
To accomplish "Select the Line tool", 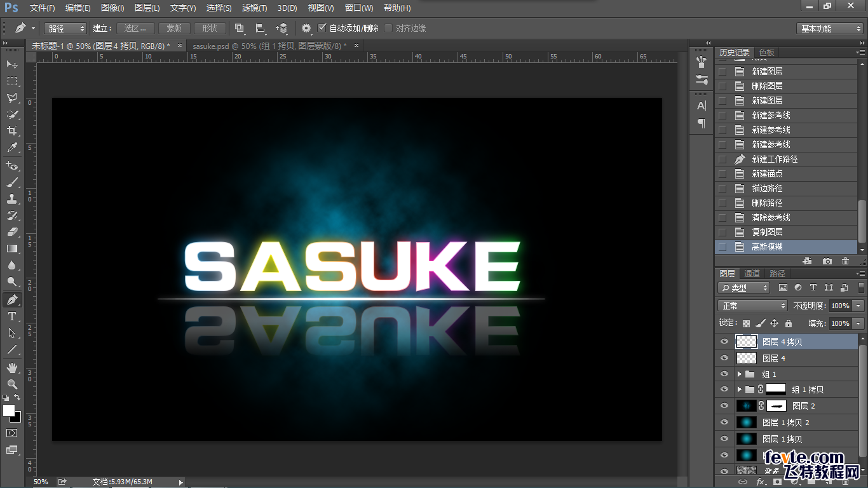I will point(12,349).
